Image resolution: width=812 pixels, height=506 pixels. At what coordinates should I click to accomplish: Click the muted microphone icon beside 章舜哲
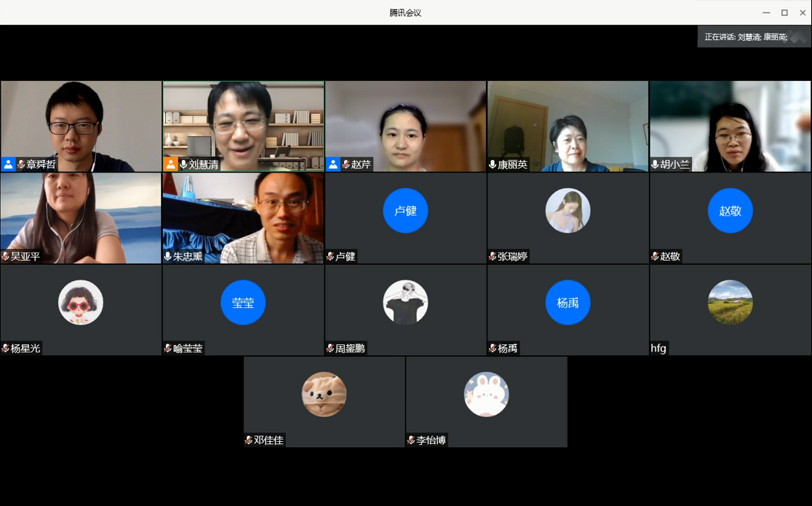click(x=21, y=165)
